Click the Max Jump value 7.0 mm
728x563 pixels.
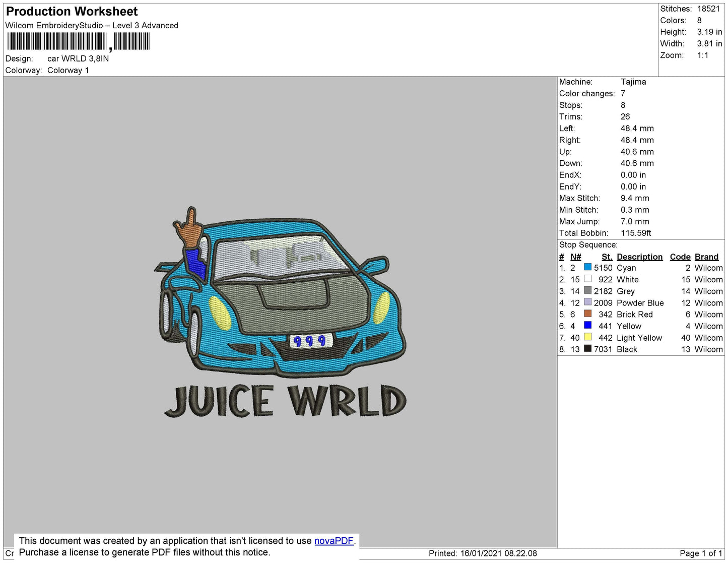635,221
